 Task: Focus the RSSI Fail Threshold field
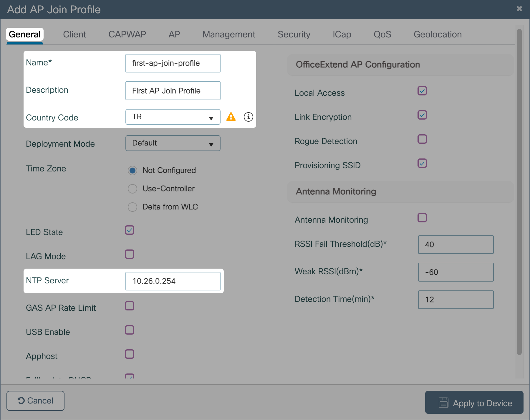[x=456, y=244]
